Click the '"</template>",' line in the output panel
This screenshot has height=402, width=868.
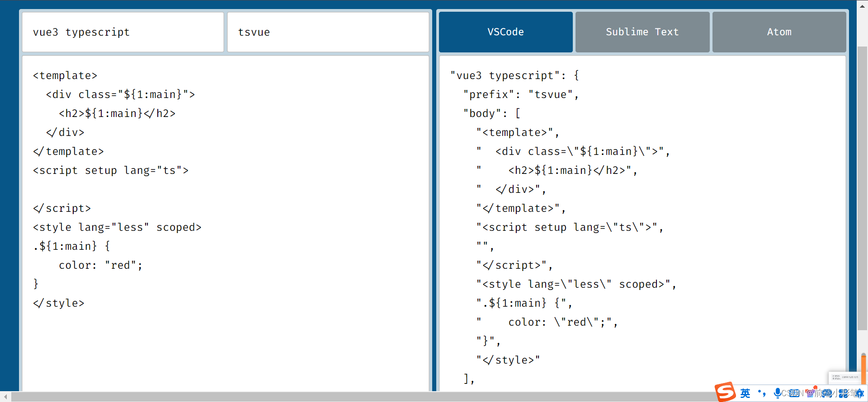click(x=521, y=208)
